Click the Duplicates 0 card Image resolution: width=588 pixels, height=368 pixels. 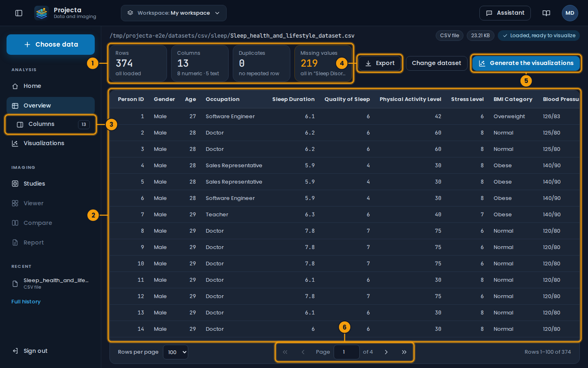tap(261, 63)
